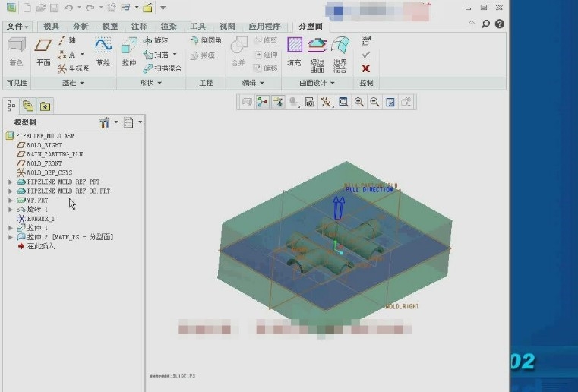
Task: Open saved orientations camera icon
Action: (x=310, y=102)
